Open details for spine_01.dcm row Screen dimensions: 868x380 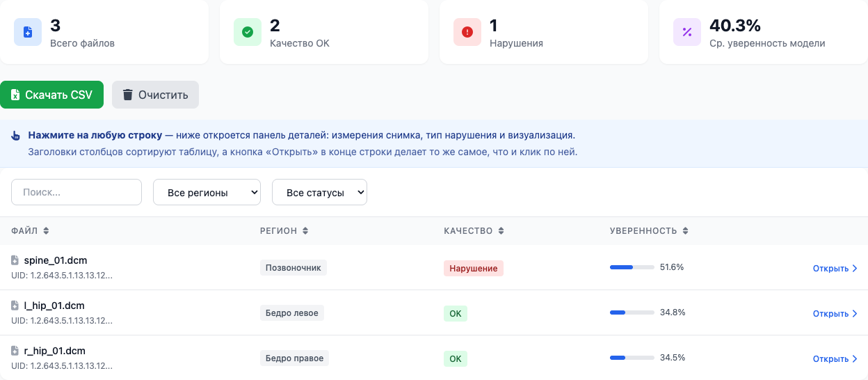click(835, 268)
